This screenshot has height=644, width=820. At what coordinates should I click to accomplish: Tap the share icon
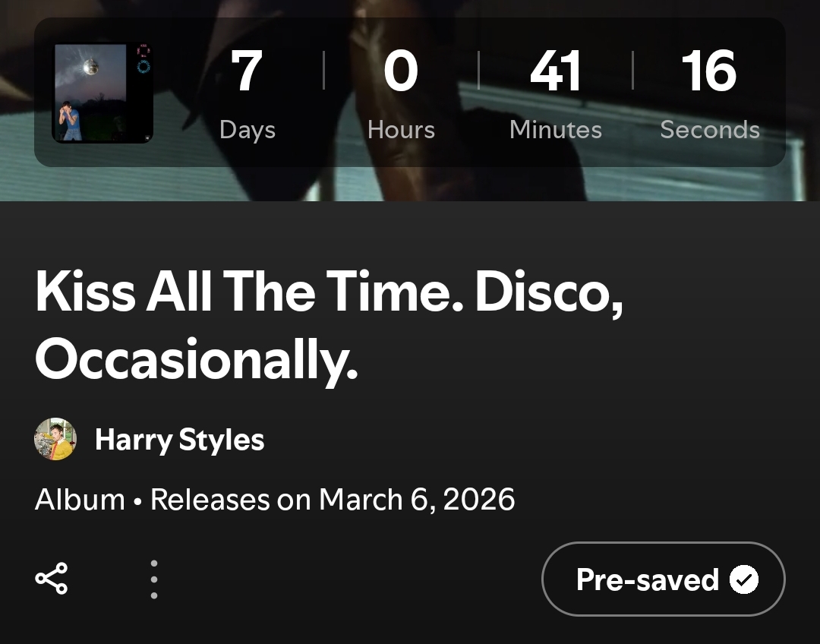pyautogui.click(x=52, y=579)
